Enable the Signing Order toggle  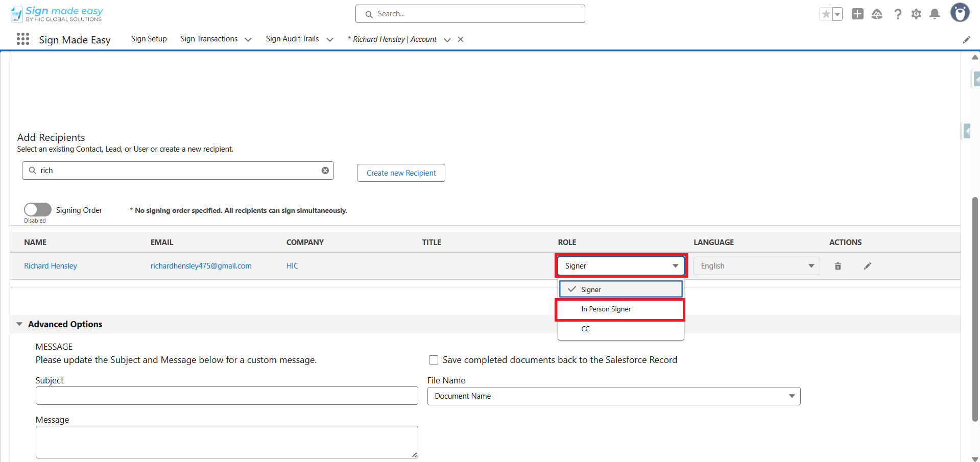pos(38,210)
